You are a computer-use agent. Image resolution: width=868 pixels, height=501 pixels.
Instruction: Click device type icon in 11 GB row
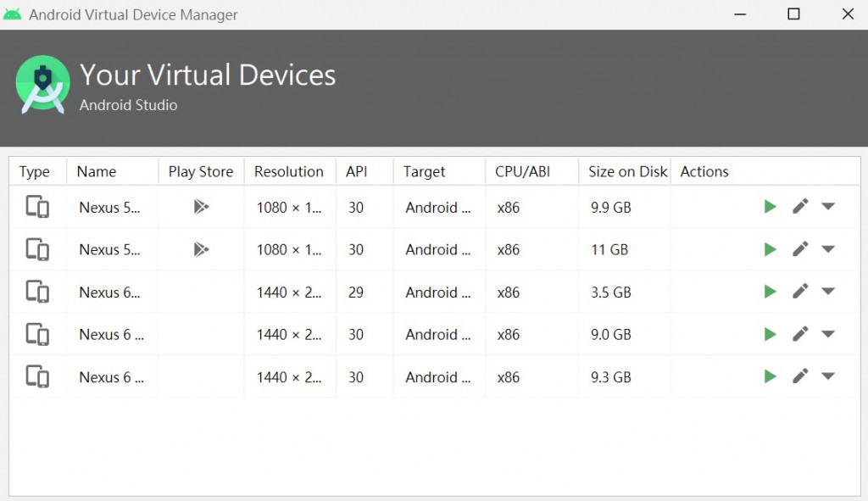tap(37, 250)
